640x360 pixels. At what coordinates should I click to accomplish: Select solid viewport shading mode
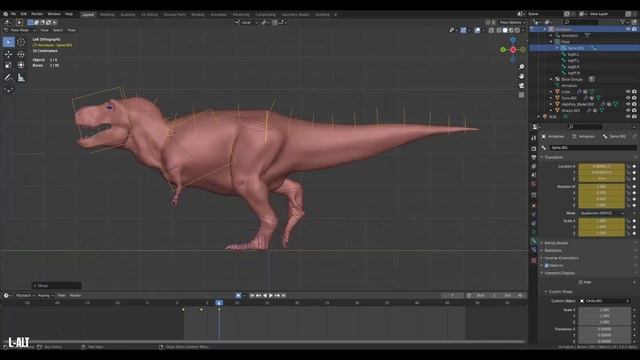click(x=505, y=30)
